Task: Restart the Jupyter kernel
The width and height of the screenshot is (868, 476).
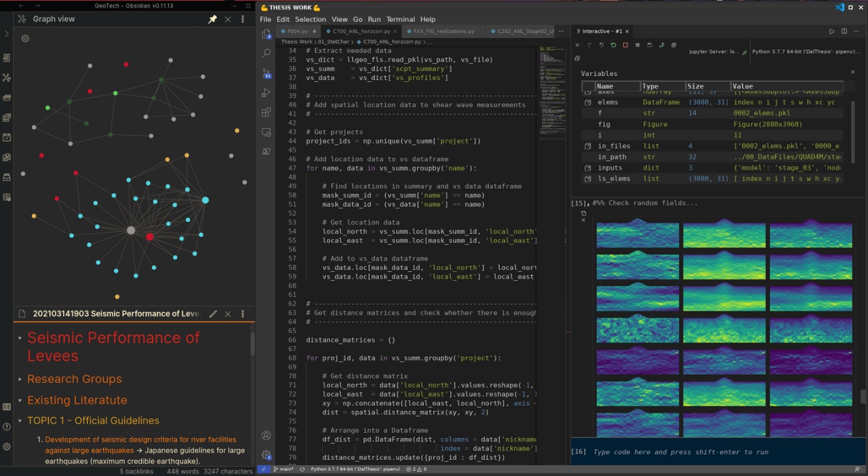Action: click(x=613, y=45)
